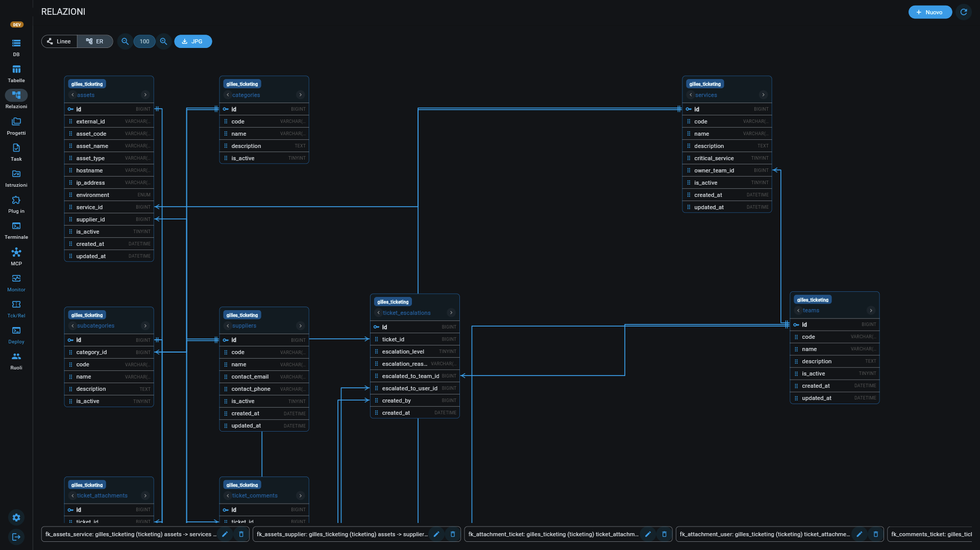Expand the teams table right chevron
This screenshot has height=550, width=980.
871,310
